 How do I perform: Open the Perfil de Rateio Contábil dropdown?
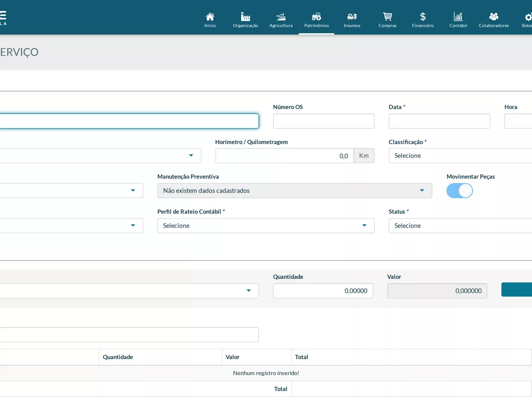point(266,226)
